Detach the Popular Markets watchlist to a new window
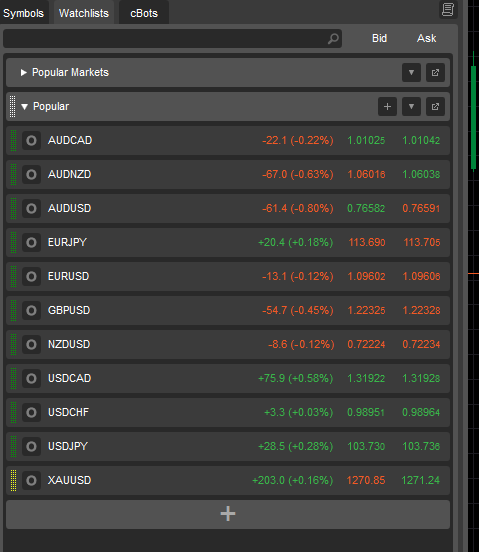 [x=435, y=73]
